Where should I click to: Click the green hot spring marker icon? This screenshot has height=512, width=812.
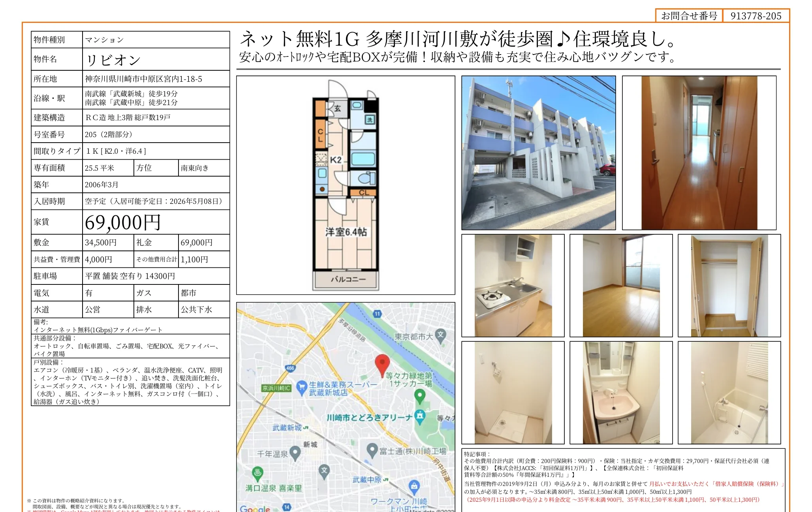[258, 473]
